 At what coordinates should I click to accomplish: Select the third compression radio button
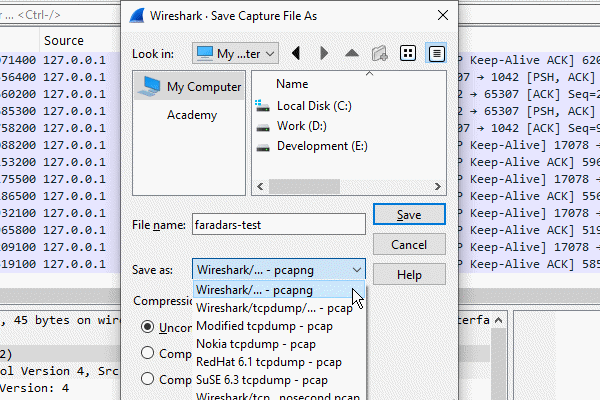147,379
